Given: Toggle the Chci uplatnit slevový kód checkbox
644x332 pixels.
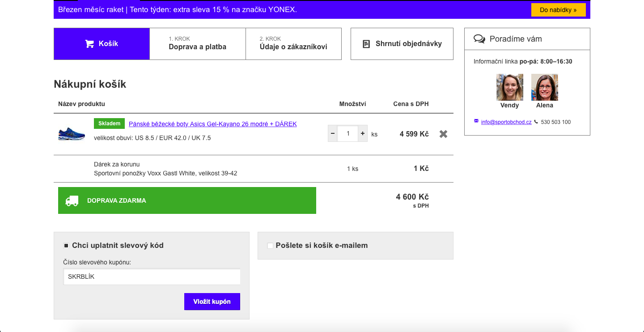Looking at the screenshot, I should pyautogui.click(x=66, y=246).
